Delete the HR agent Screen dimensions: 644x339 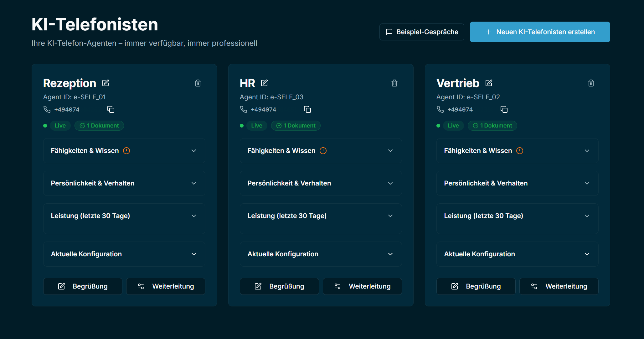394,83
